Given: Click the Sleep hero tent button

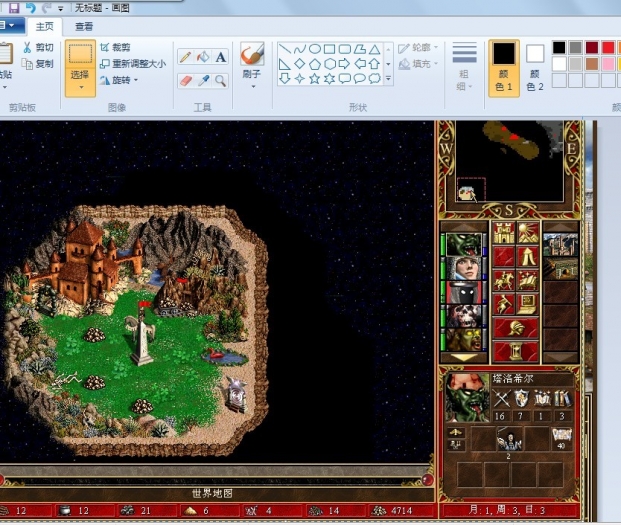Looking at the screenshot, I should 528,257.
